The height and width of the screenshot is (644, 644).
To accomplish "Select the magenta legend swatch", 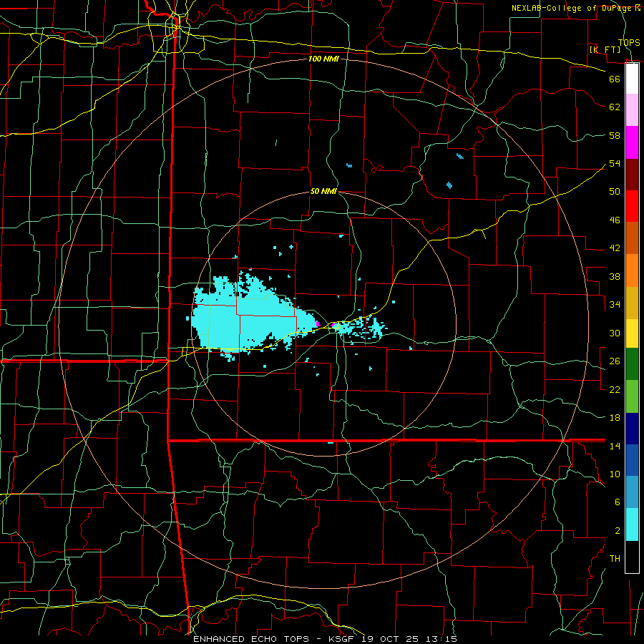I will [x=632, y=142].
